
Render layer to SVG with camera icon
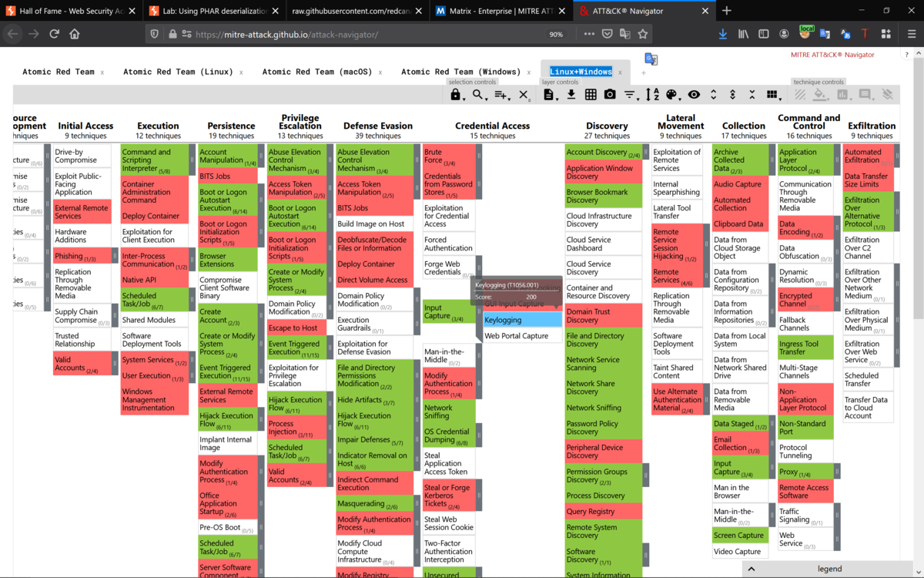coord(610,95)
